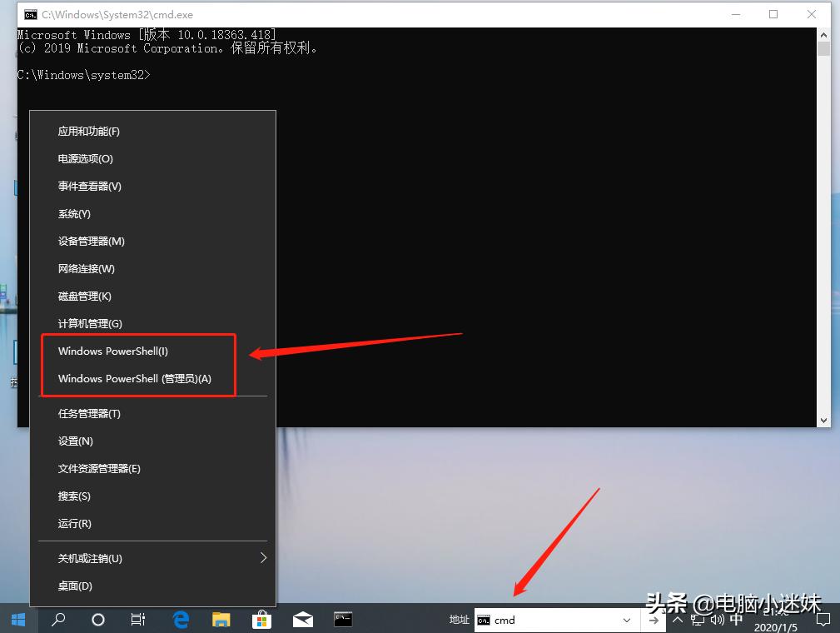The height and width of the screenshot is (633, 840).
Task: Expand hidden icons in the system tray
Action: tap(677, 620)
